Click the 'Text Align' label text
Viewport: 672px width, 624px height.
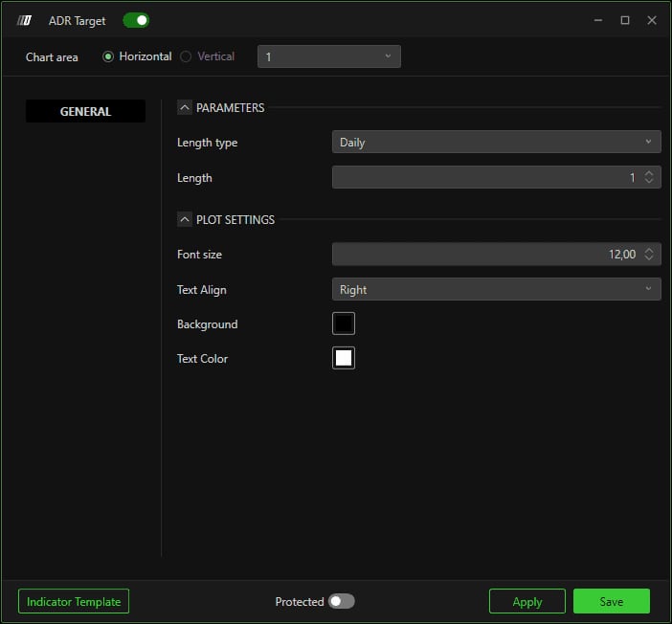point(202,290)
